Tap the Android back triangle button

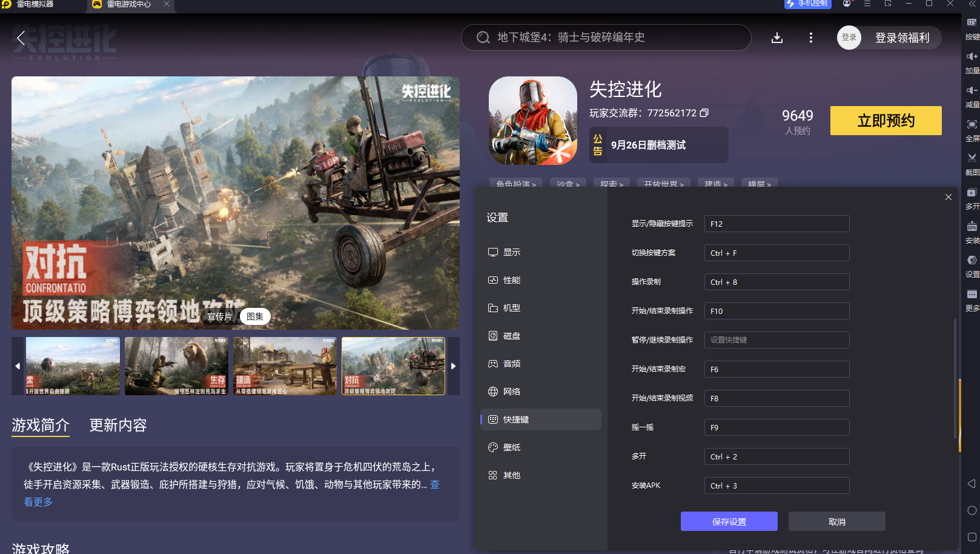coord(972,484)
